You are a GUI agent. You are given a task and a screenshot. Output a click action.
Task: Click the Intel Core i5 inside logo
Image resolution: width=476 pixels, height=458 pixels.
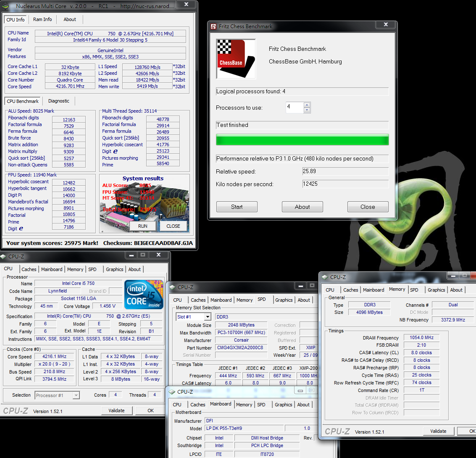(x=144, y=295)
